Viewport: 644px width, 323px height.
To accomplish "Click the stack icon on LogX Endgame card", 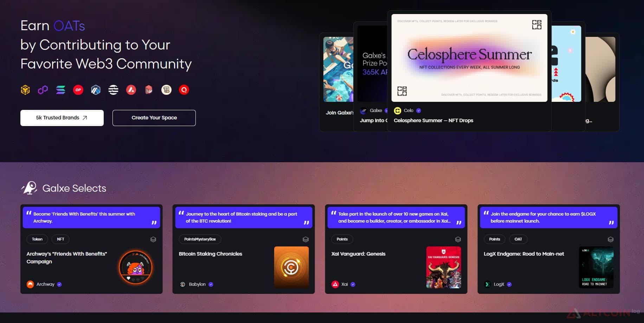I will coord(611,239).
